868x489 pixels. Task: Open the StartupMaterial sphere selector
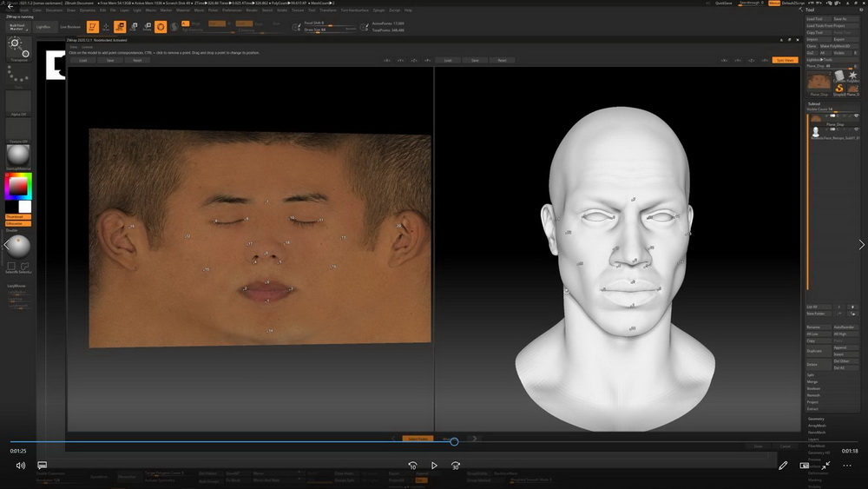pyautogui.click(x=18, y=157)
